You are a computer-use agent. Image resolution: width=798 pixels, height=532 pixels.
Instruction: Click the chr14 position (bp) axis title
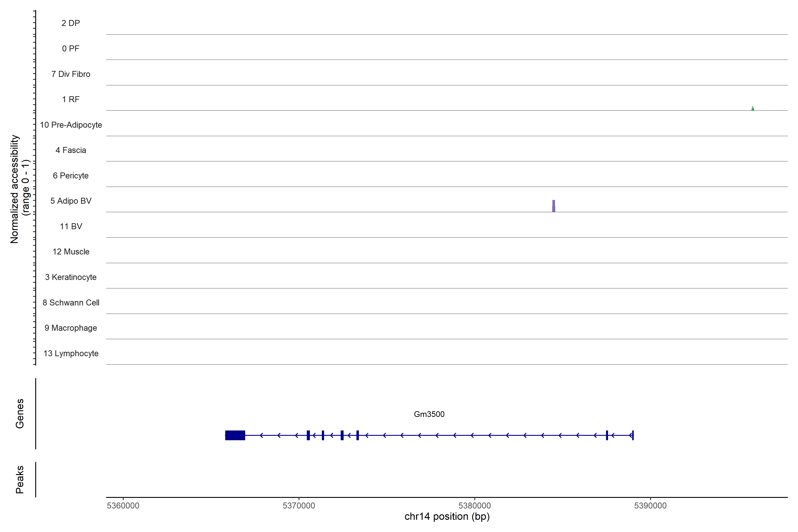tap(447, 517)
